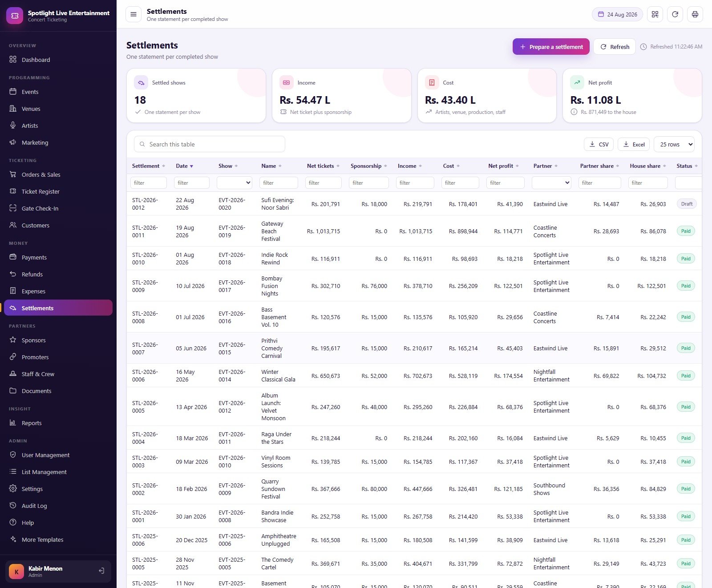This screenshot has width=712, height=588.
Task: Click the Settled shows card icon
Action: pos(141,83)
